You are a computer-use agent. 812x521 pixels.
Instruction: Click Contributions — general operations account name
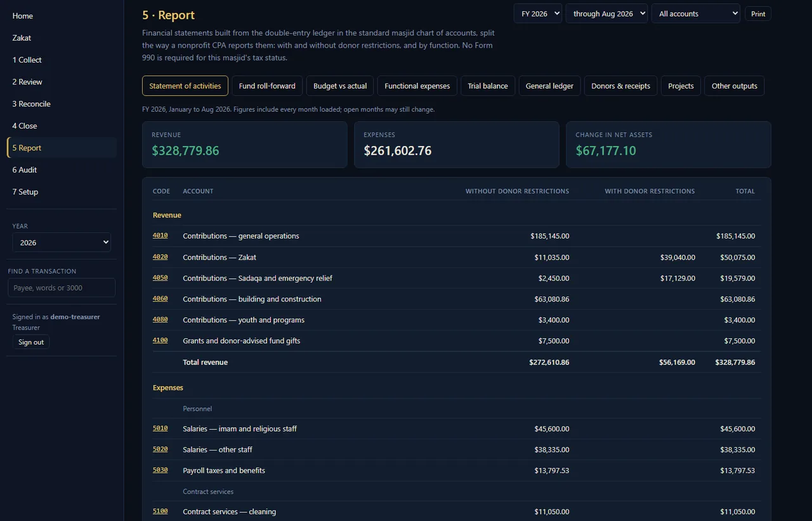click(x=241, y=236)
